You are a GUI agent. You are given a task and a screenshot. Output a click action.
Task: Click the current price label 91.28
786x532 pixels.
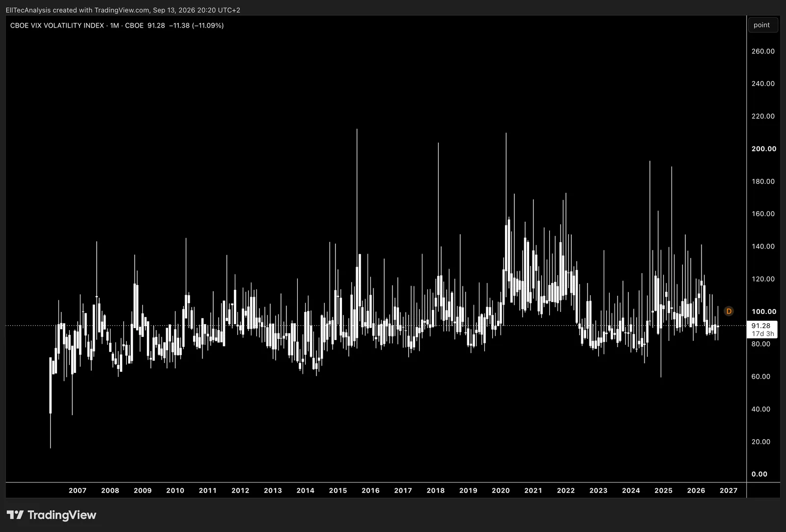(x=761, y=326)
